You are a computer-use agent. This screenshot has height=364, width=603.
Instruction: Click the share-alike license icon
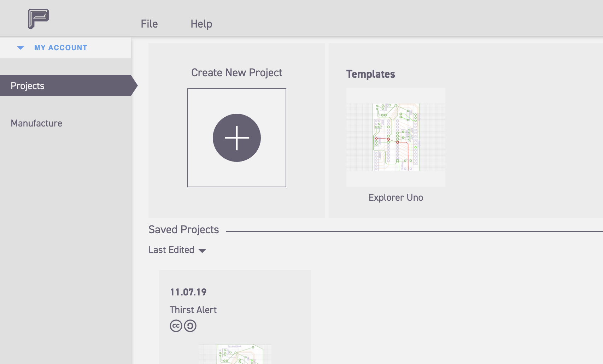[190, 326]
